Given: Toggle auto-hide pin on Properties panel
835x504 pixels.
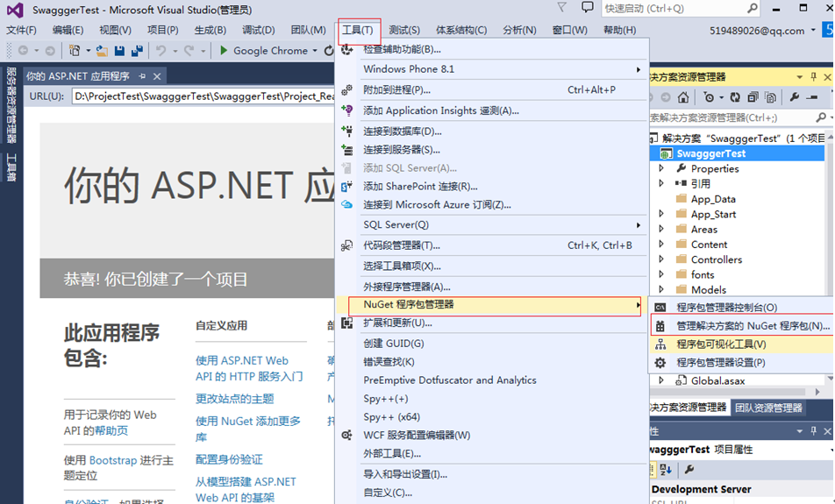Looking at the screenshot, I should pyautogui.click(x=813, y=430).
